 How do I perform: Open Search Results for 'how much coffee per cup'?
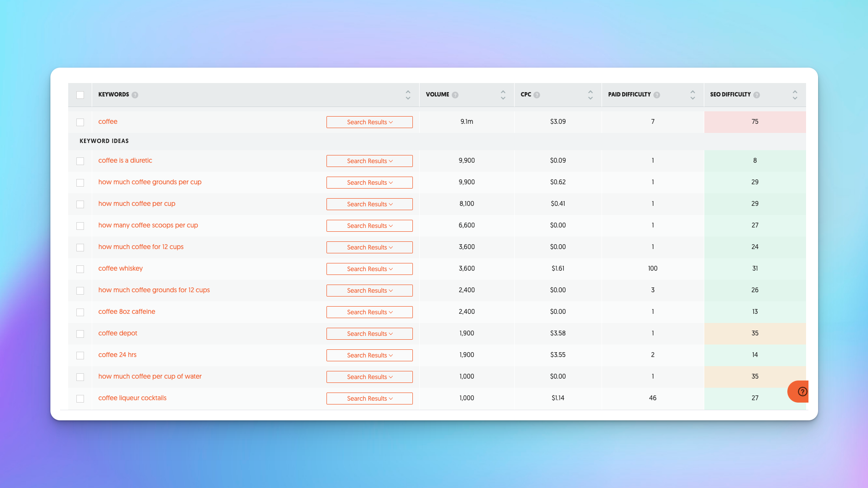pyautogui.click(x=370, y=204)
